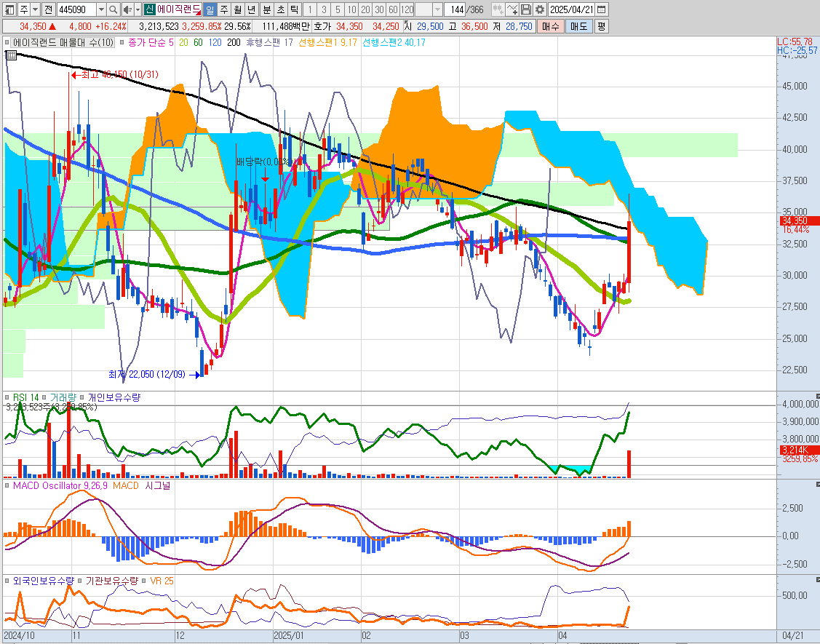Viewport: 820px width, 644px height.
Task: Click the 120 moving average legend label
Action: (215, 42)
